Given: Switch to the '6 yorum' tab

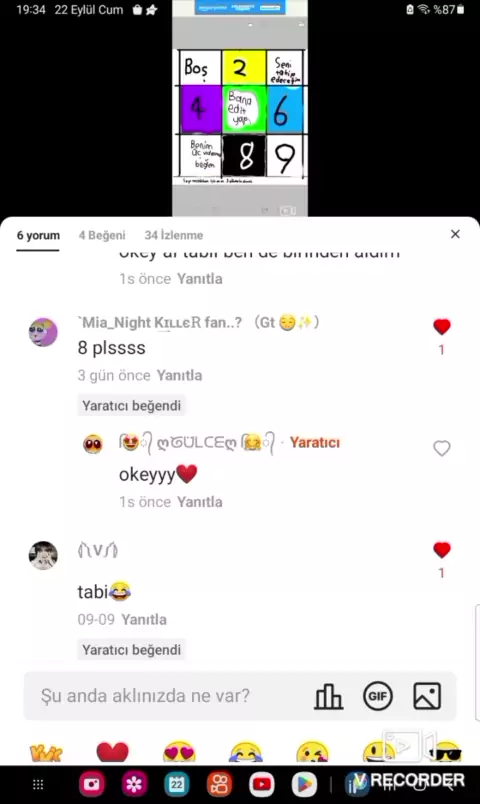Looking at the screenshot, I should 38,235.
